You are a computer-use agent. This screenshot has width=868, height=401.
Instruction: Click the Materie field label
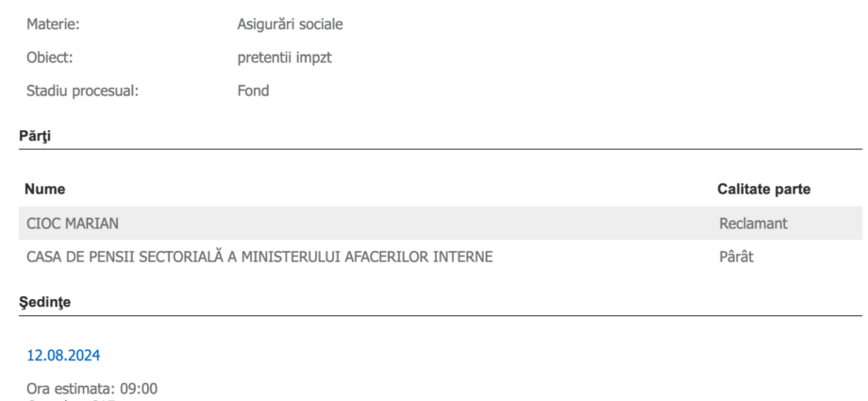(x=53, y=25)
